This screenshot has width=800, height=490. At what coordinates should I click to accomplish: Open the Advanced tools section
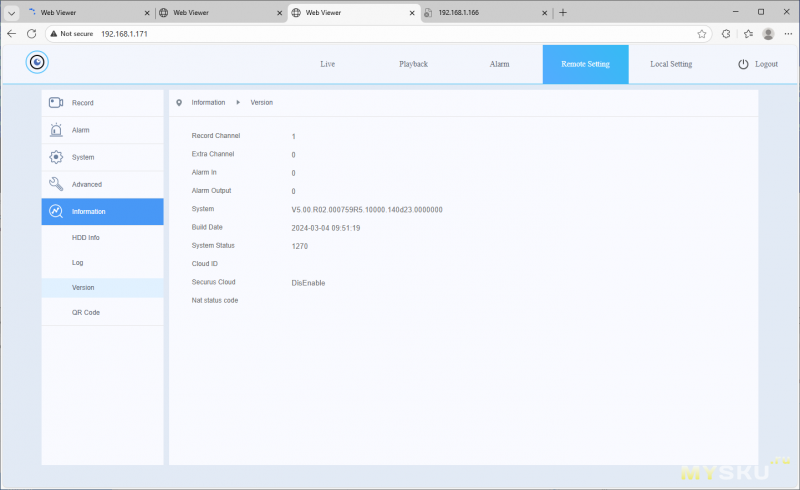coord(102,184)
